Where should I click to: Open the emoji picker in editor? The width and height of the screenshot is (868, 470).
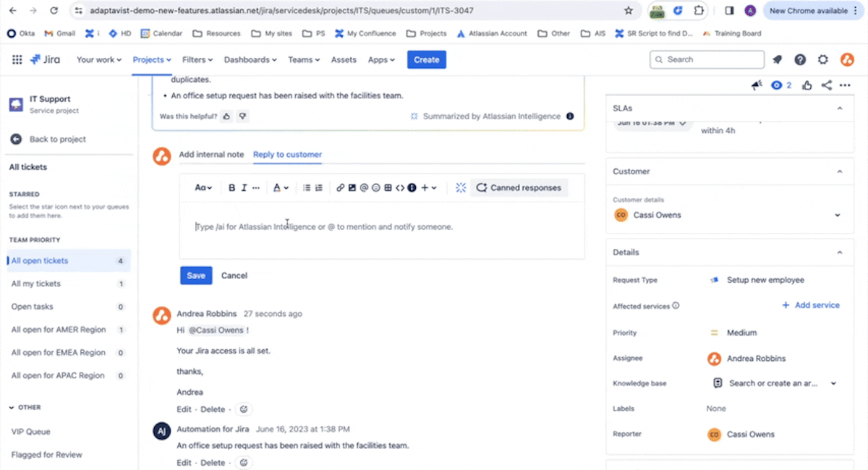coord(375,188)
